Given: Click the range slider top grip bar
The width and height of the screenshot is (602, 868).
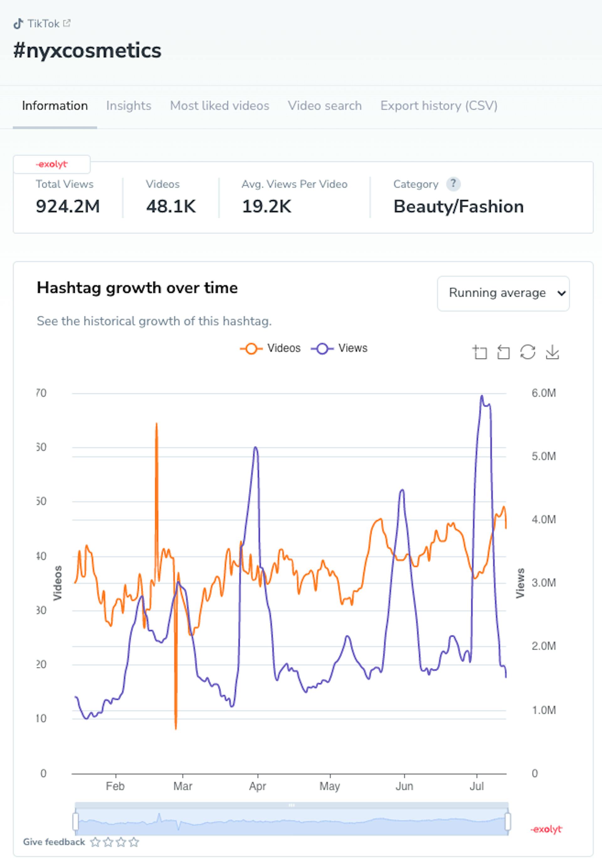Looking at the screenshot, I should pos(292,805).
